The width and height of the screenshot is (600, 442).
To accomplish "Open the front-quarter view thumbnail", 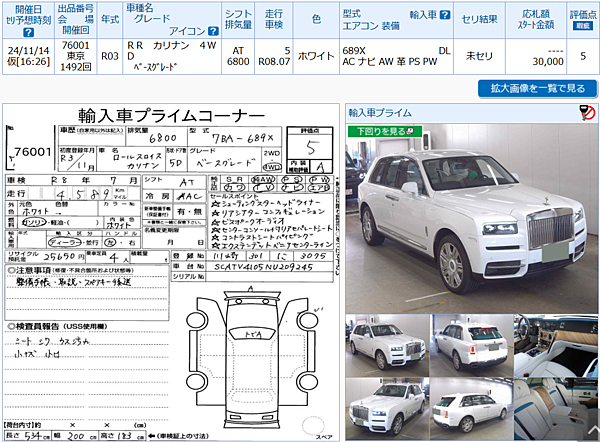I will (x=387, y=346).
